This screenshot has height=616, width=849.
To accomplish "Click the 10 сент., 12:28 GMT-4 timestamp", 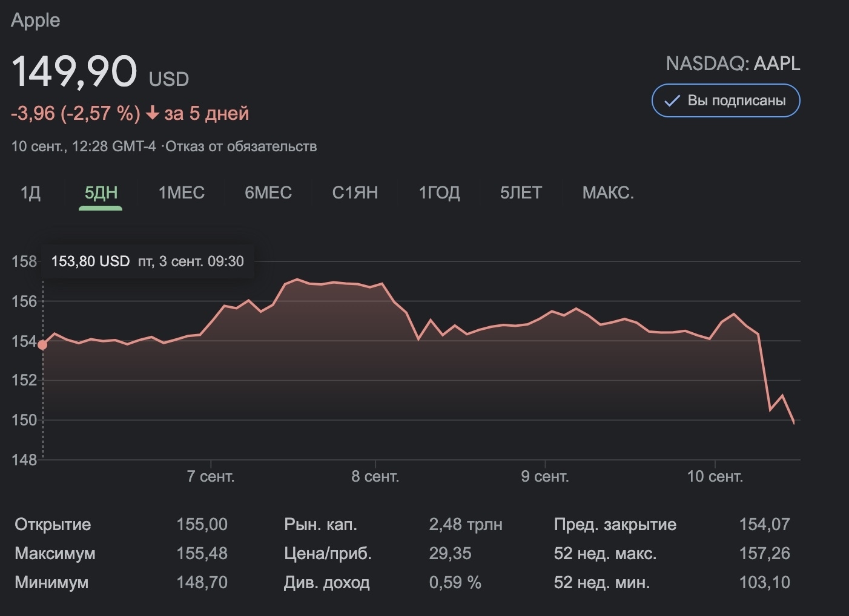I will (x=84, y=146).
